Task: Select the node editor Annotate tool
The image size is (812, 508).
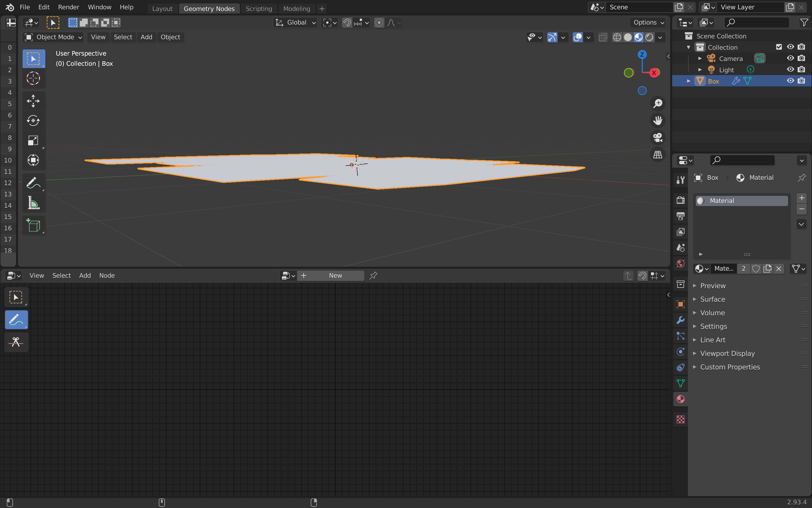Action: (16, 319)
